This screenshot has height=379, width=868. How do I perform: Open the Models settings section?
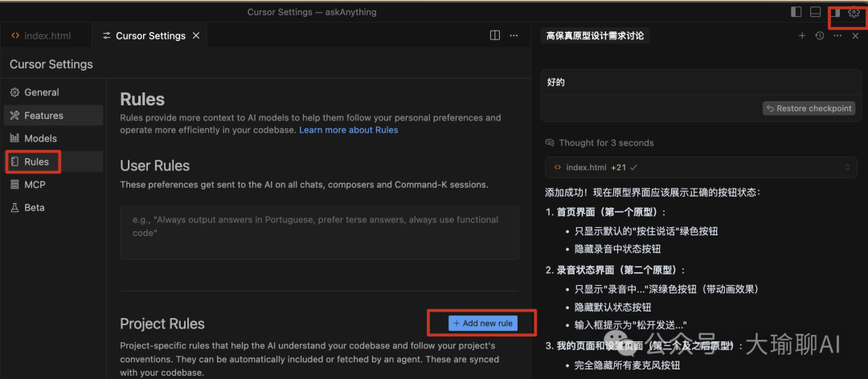54,138
